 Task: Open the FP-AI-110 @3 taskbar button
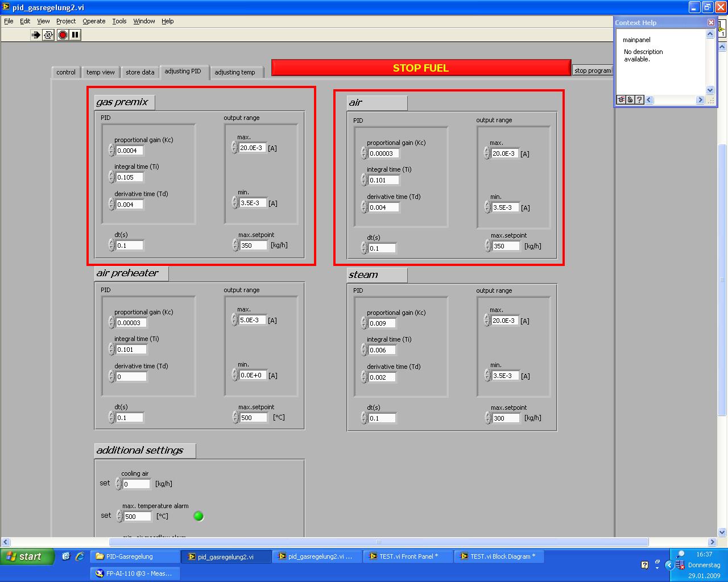(x=135, y=573)
